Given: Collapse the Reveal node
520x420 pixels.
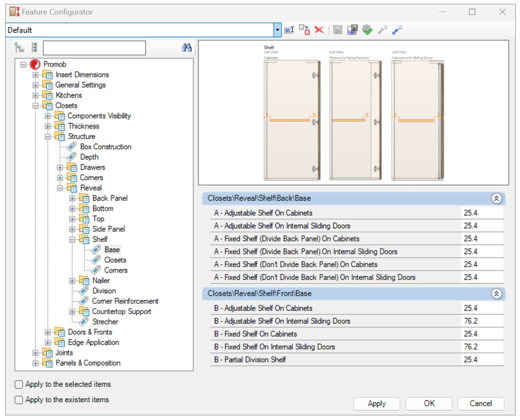Looking at the screenshot, I should tap(60, 188).
